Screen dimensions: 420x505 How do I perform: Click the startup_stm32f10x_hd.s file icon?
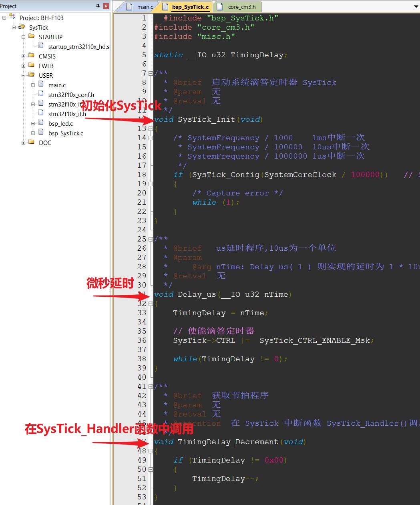click(x=41, y=46)
